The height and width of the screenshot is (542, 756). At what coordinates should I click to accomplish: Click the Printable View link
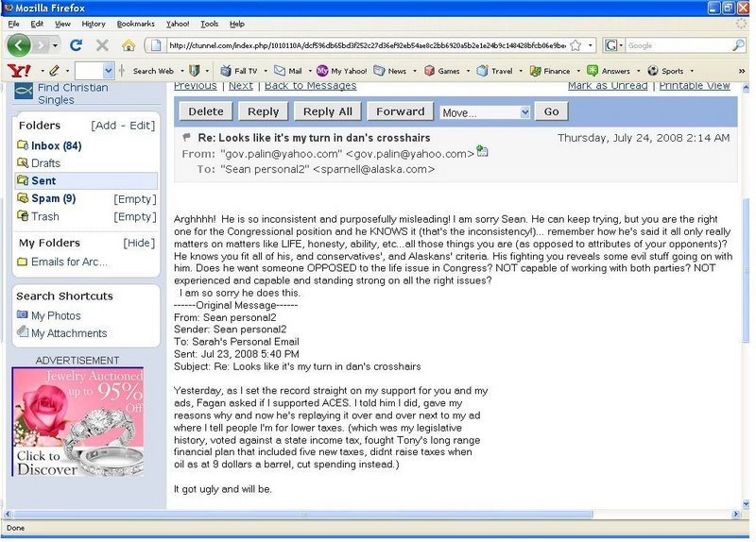pos(695,86)
